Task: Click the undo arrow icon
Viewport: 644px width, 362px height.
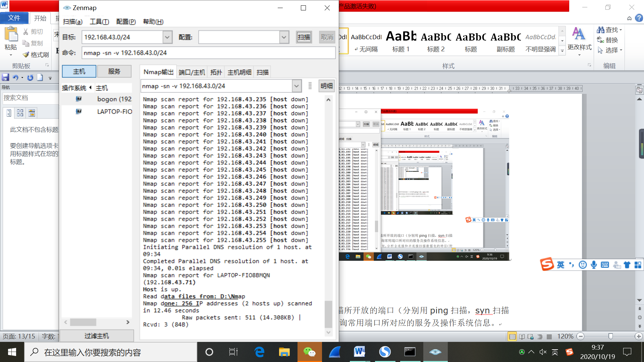Action: (15, 77)
